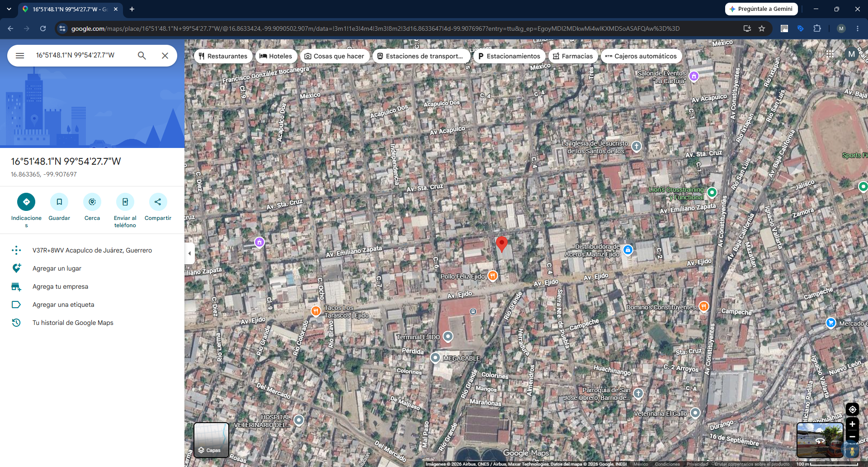Viewport: 868px width, 467px height.
Task: Select Estaciones de transporte chip
Action: pyautogui.click(x=420, y=56)
